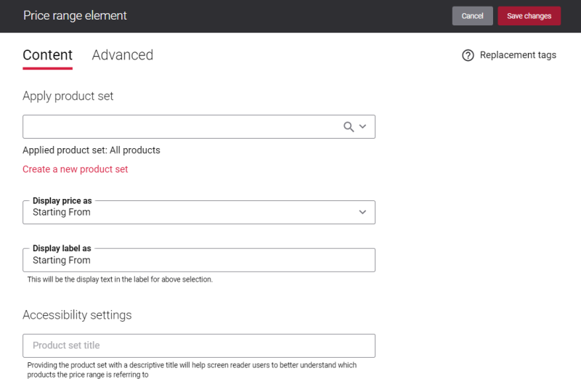Open the Display price as chevron arrow
This screenshot has height=392, width=581.
tap(362, 212)
